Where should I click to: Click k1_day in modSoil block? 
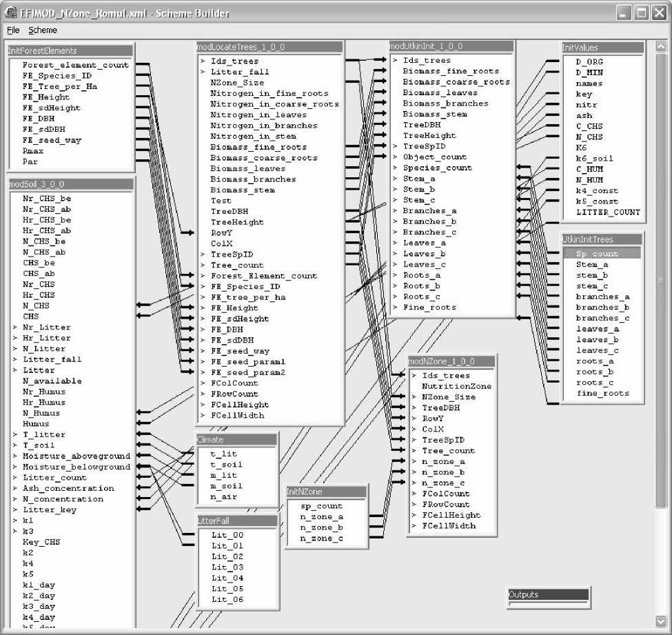pyautogui.click(x=39, y=585)
